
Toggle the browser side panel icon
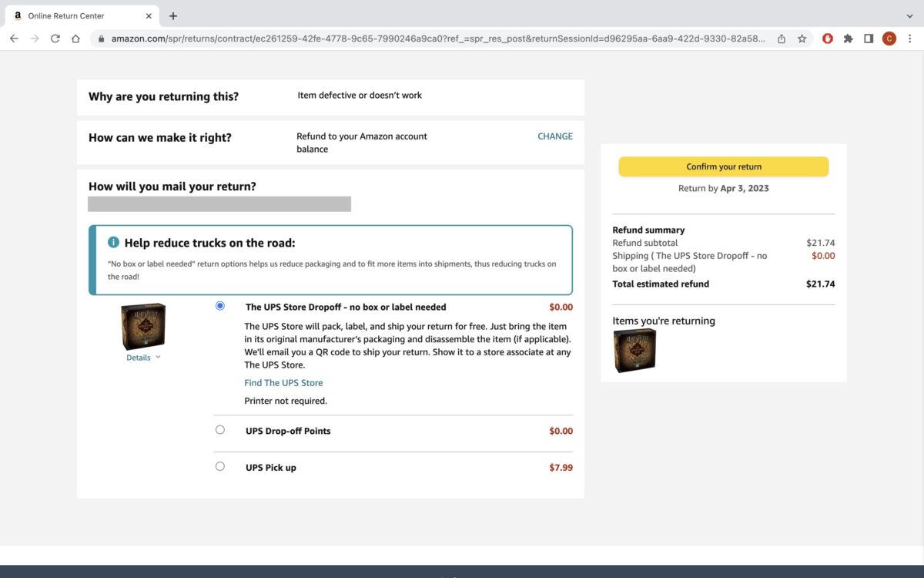coord(869,39)
